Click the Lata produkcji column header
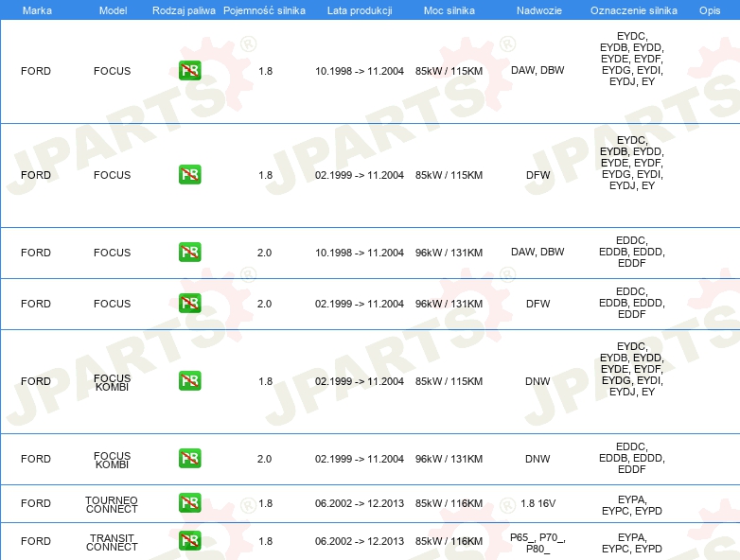The height and width of the screenshot is (560, 740). [x=360, y=10]
